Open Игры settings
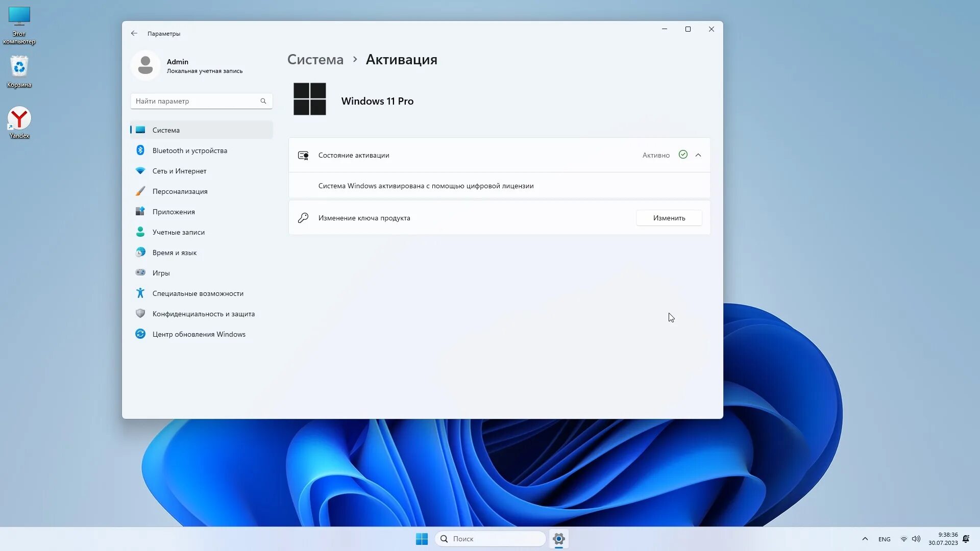This screenshot has height=551, width=980. click(x=160, y=272)
